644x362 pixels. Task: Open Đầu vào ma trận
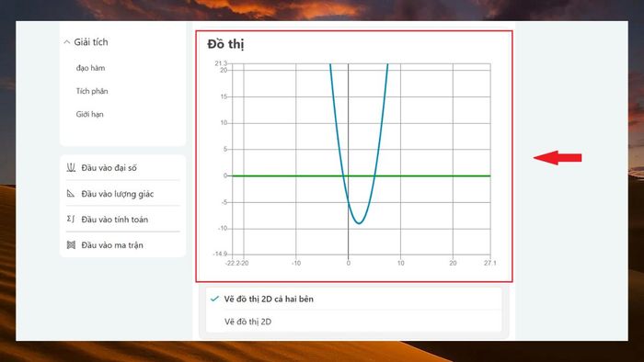point(112,245)
